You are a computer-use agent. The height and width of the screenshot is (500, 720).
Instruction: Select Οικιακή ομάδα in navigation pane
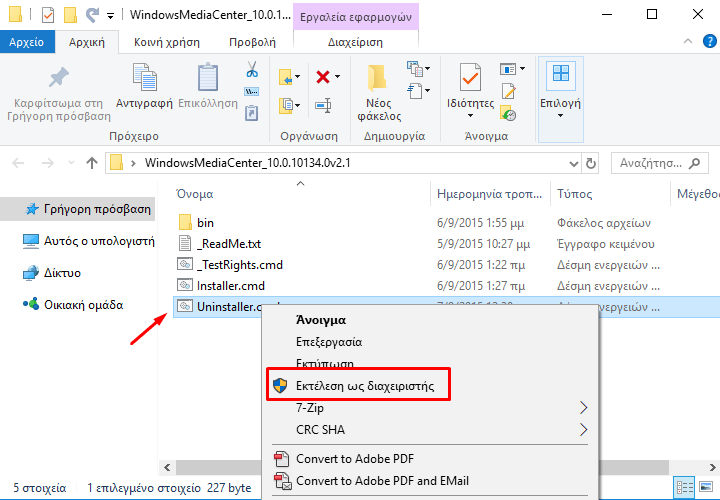click(73, 305)
